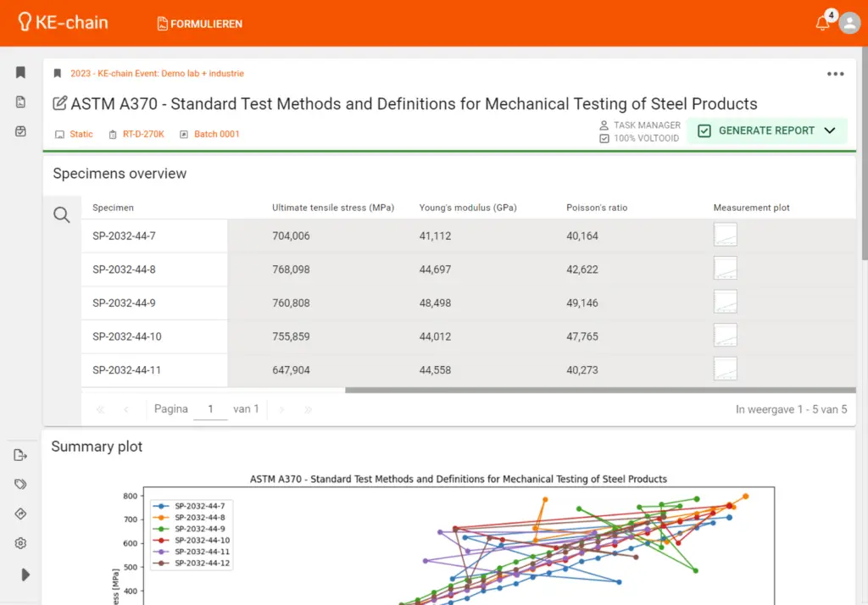
Task: Open the three-dot more options menu
Action: click(x=835, y=74)
